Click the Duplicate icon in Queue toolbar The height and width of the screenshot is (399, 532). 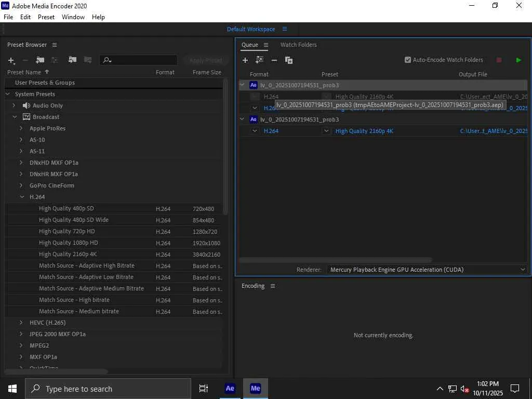point(289,60)
